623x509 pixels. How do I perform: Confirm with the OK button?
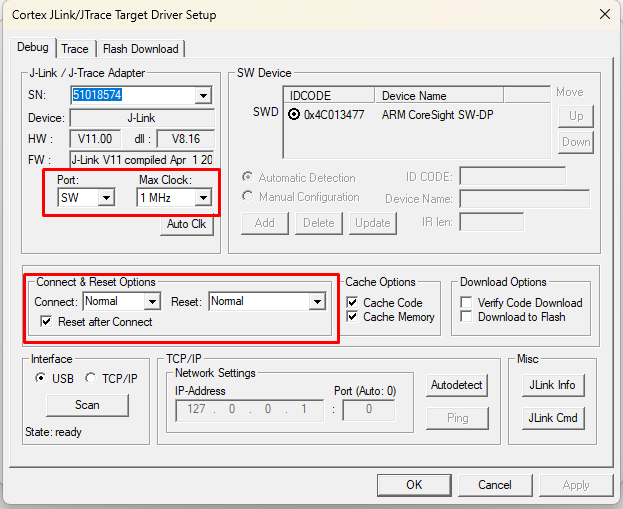(x=414, y=485)
